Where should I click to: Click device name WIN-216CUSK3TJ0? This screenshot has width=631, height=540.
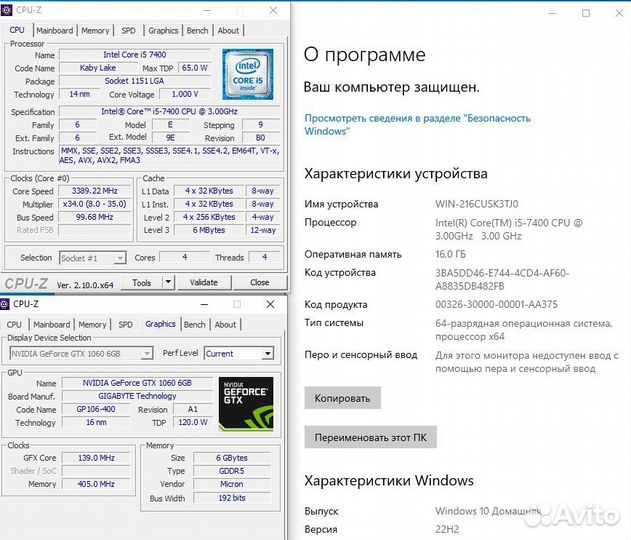tap(476, 204)
